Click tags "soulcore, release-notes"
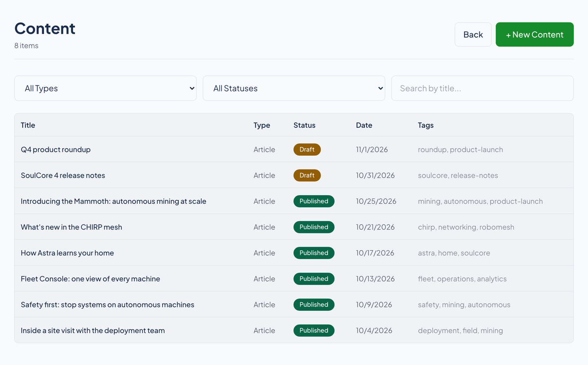The width and height of the screenshot is (588, 365). [x=458, y=175]
